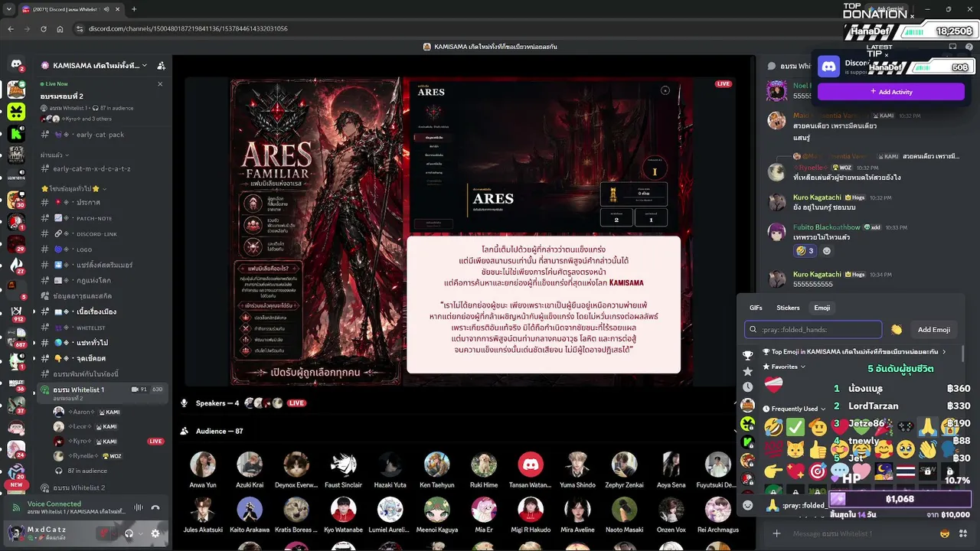Image resolution: width=980 pixels, height=551 pixels.
Task: Pick the rolling-on-floor laughing emoji
Action: [774, 427]
